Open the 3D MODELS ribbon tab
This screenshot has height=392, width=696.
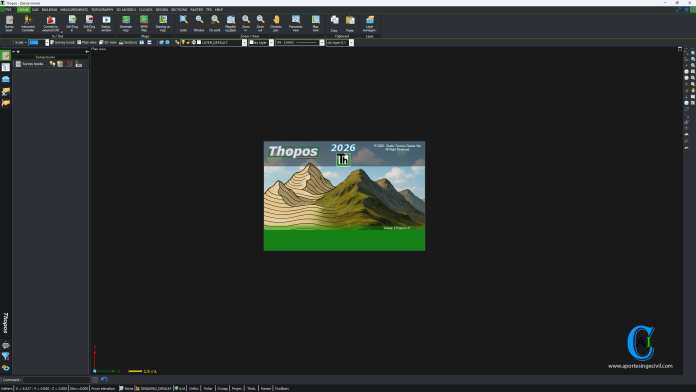coord(126,9)
